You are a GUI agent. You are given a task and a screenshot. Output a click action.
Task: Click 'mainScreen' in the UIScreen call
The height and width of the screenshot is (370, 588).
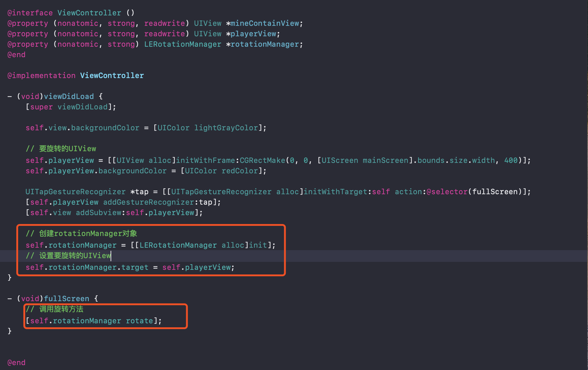pyautogui.click(x=386, y=160)
